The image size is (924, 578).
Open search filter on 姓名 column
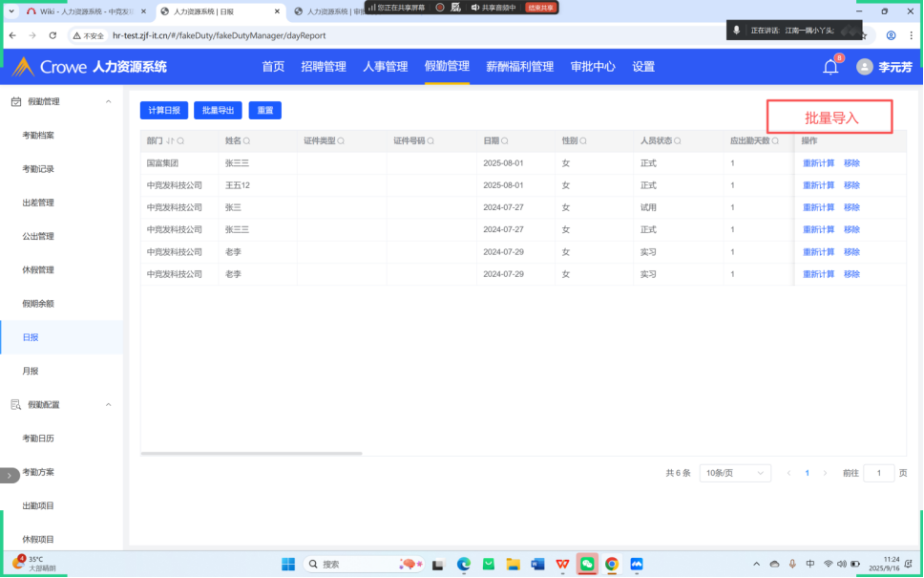pos(247,141)
